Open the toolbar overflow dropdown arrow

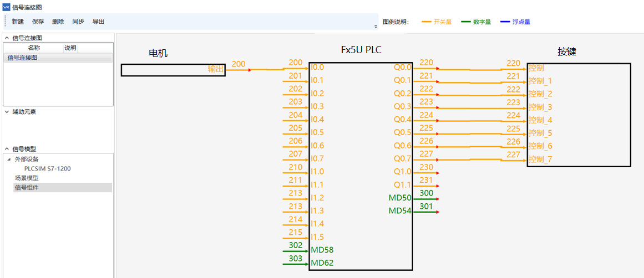[376, 27]
